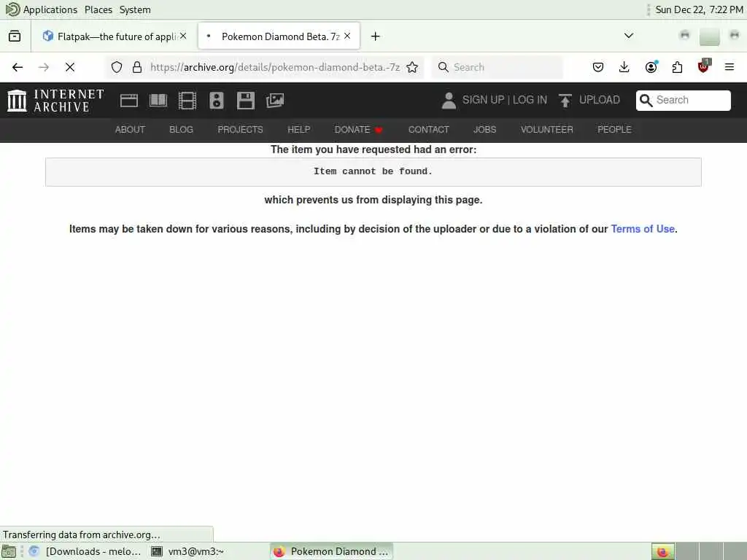
Task: Open the Places menu
Action: click(x=98, y=9)
